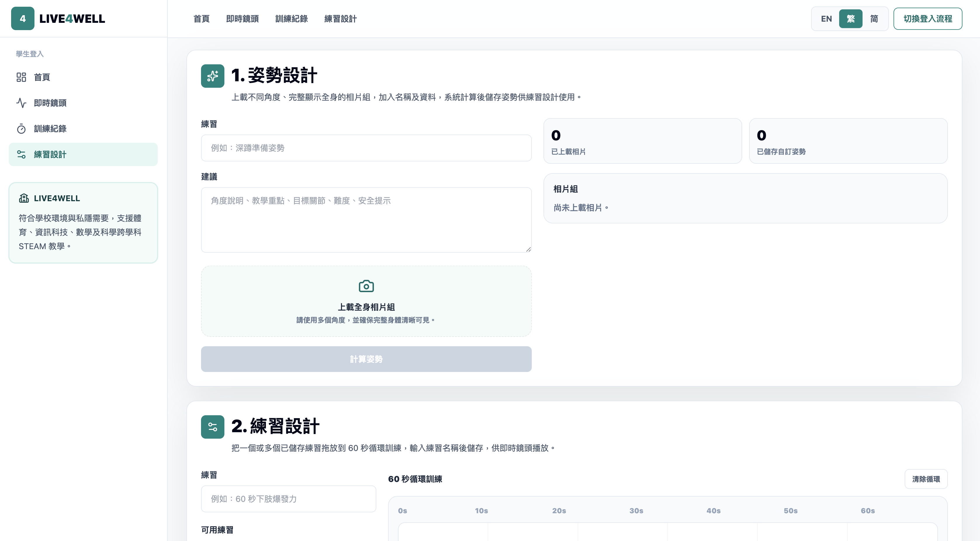This screenshot has height=541, width=980.
Task: Click the school building icon in LIVE4WELL card
Action: point(24,198)
